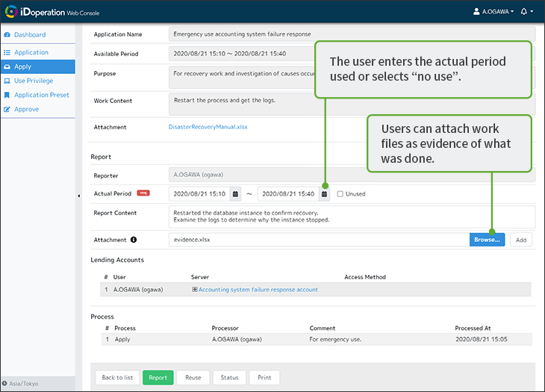545x392 pixels.
Task: Click the Use Privilege laptop icon
Action: (x=7, y=81)
